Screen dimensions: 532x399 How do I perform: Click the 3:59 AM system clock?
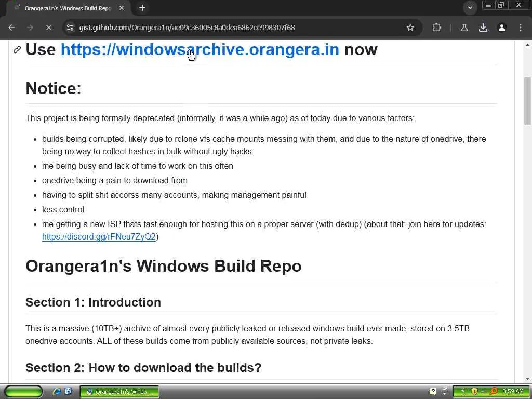[x=513, y=392]
